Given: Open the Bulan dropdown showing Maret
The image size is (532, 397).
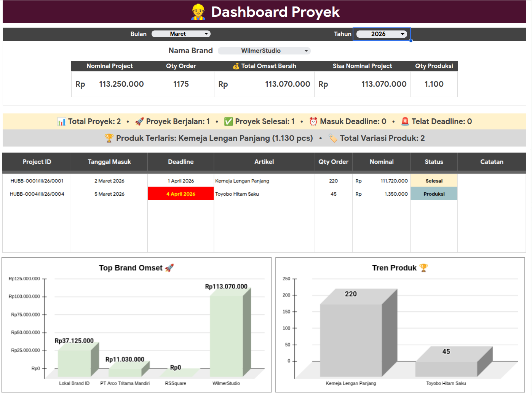Looking at the screenshot, I should pos(181,34).
